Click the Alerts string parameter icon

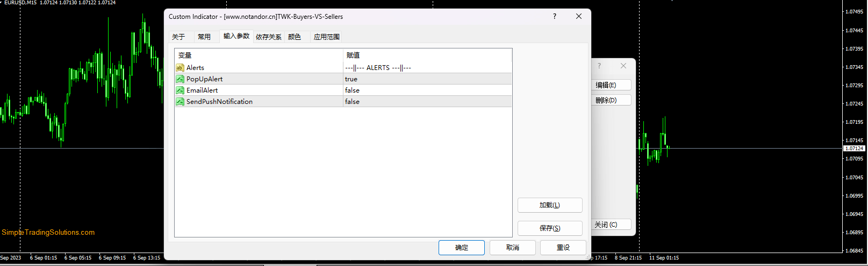[180, 68]
